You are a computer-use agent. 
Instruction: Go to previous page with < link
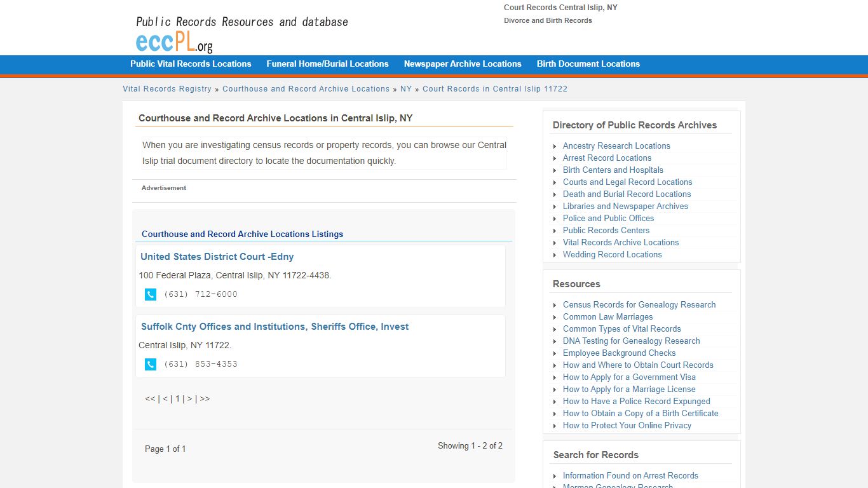coord(165,399)
